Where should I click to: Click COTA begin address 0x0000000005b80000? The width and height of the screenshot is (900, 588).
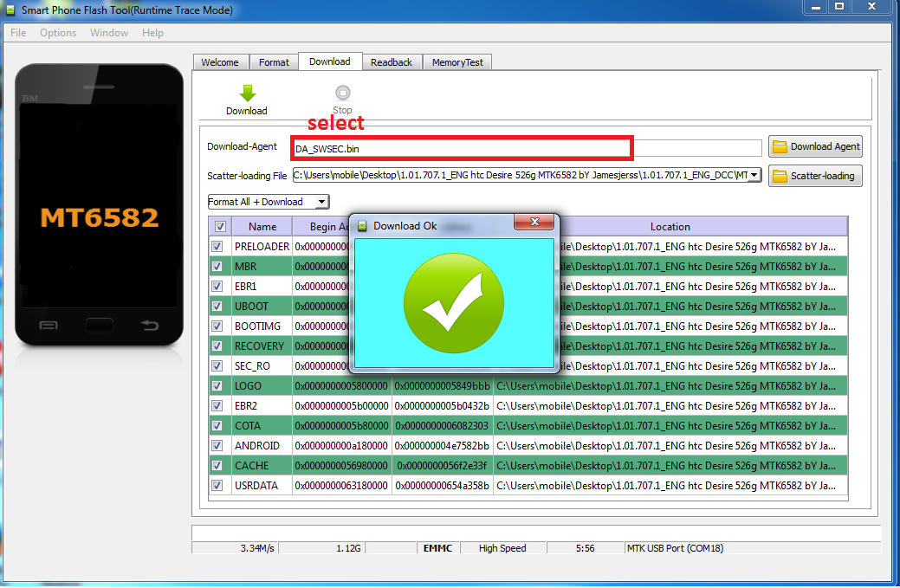[341, 426]
